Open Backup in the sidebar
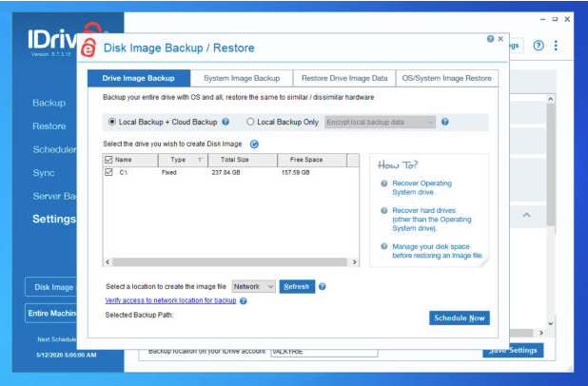588x386 pixels. pos(49,103)
